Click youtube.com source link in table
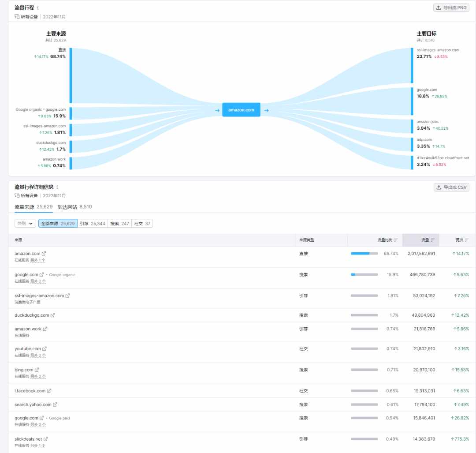Screen dimensions: 476x453 (28, 348)
